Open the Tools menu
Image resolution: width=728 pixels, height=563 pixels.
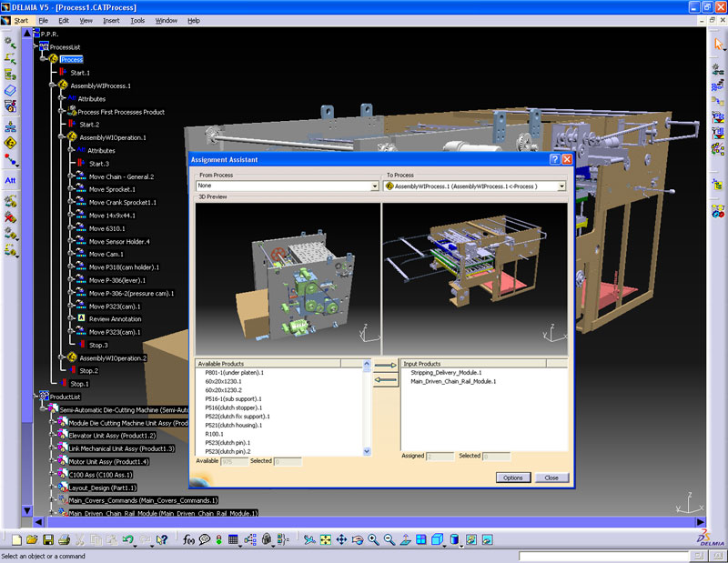(x=137, y=20)
